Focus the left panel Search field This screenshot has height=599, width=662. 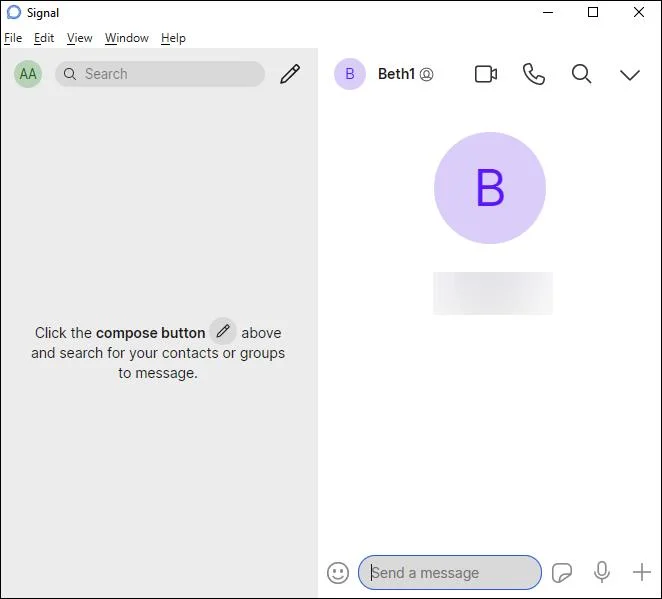[x=160, y=74]
